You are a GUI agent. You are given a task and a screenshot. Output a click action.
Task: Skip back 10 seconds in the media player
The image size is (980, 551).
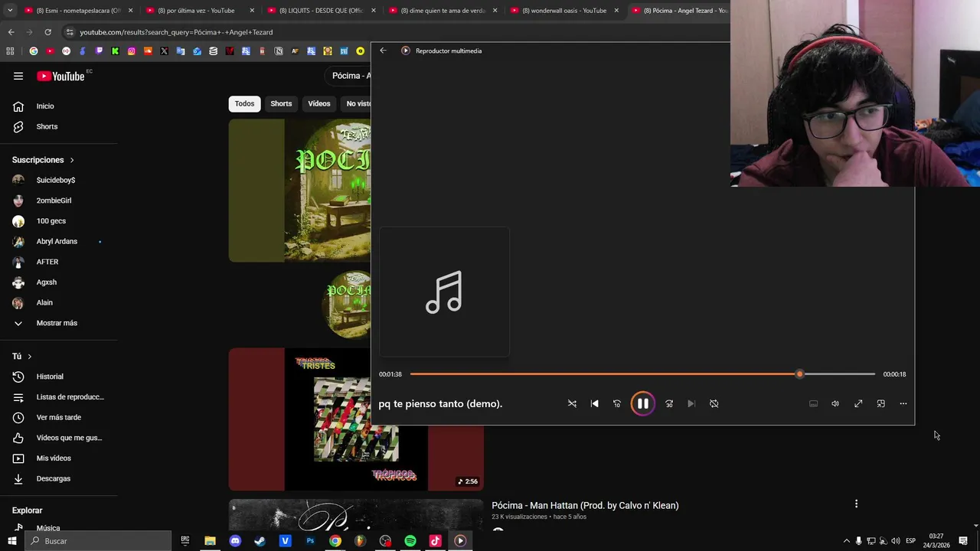tap(617, 403)
